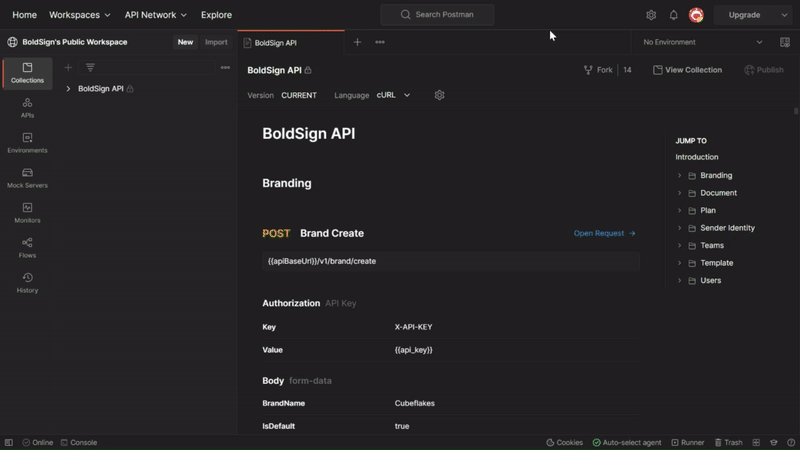This screenshot has width=800, height=450.
Task: Open Runner from the status bar
Action: coord(687,442)
